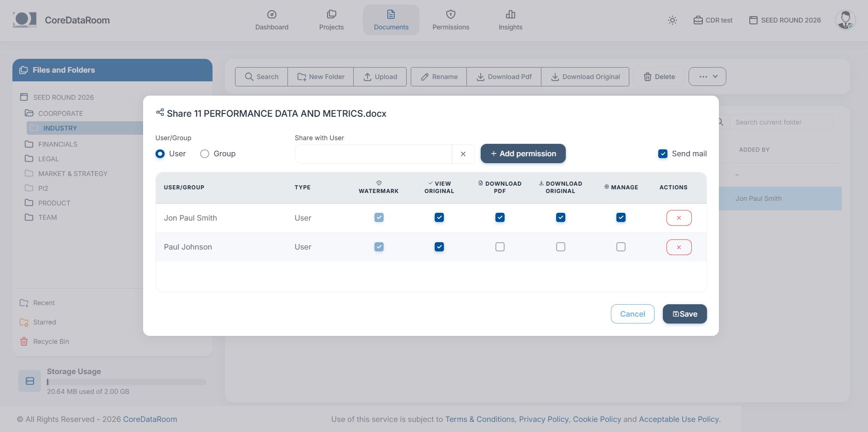This screenshot has height=432, width=868.
Task: Click the Delete trash button
Action: click(x=659, y=77)
